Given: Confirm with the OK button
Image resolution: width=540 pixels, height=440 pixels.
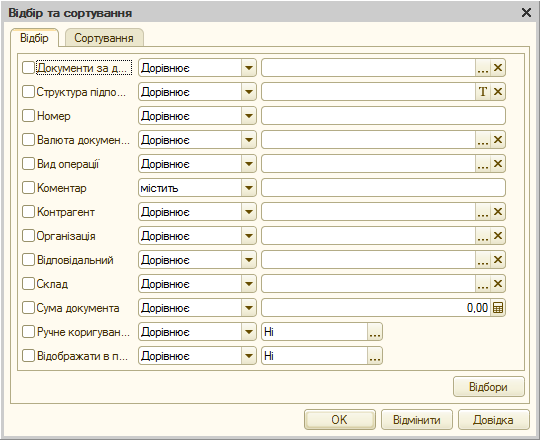Looking at the screenshot, I should (340, 420).
